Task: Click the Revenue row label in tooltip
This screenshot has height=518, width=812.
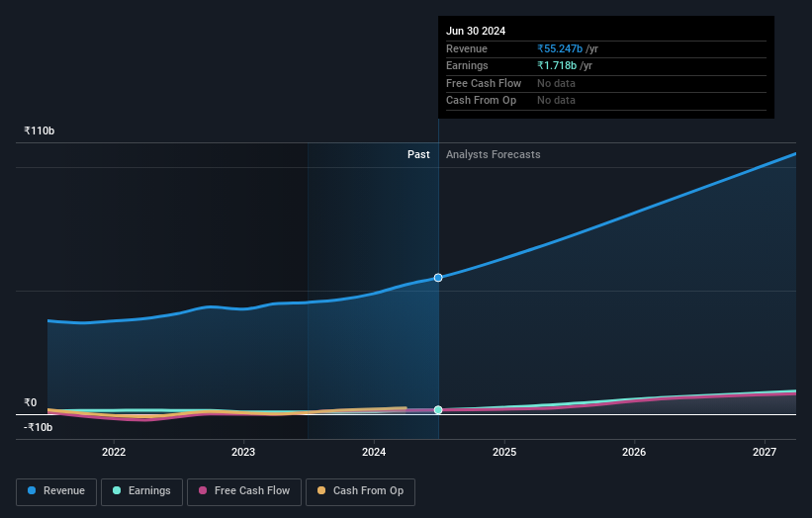Action: [x=467, y=48]
